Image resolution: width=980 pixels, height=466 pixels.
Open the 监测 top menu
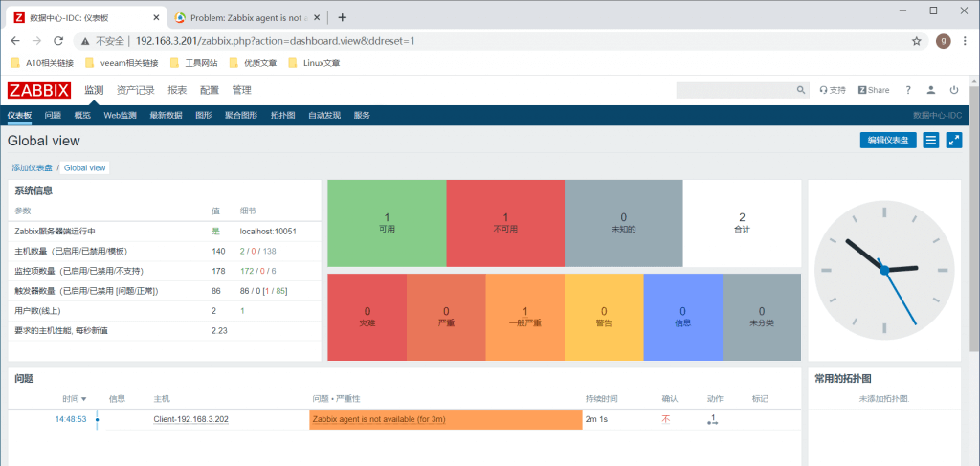tap(94, 90)
